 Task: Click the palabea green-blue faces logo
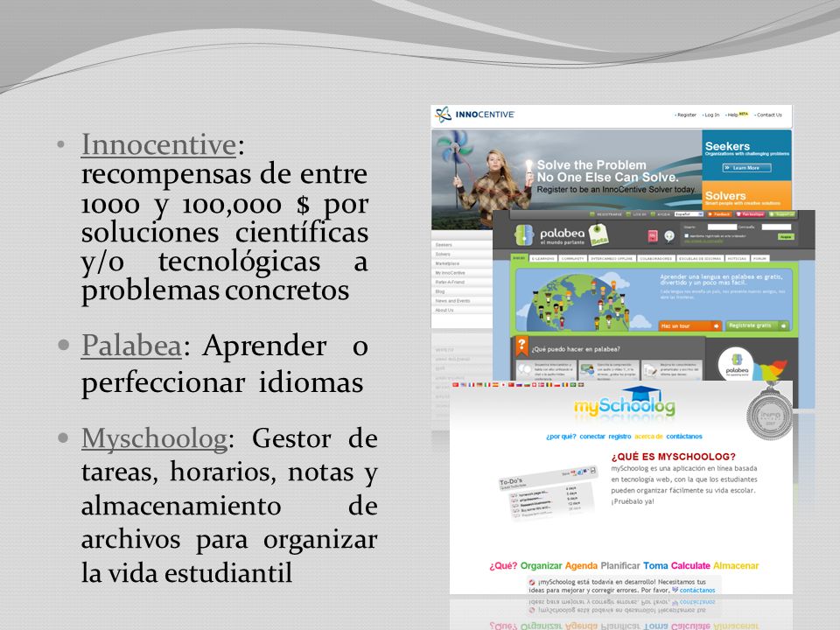tap(524, 235)
